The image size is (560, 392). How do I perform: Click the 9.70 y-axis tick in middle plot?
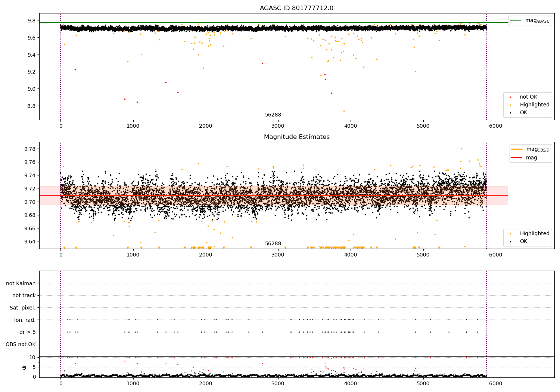[x=30, y=202]
